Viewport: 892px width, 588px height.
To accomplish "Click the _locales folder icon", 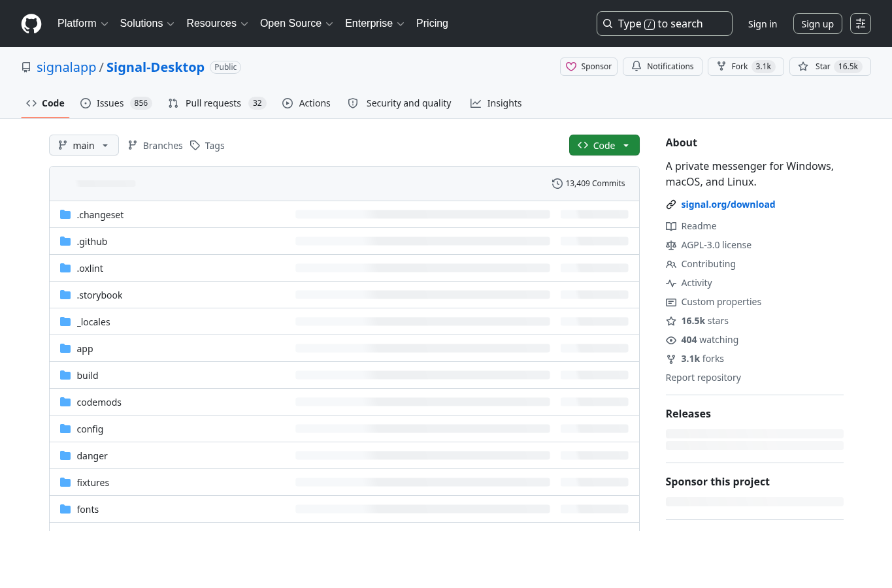I will (65, 321).
